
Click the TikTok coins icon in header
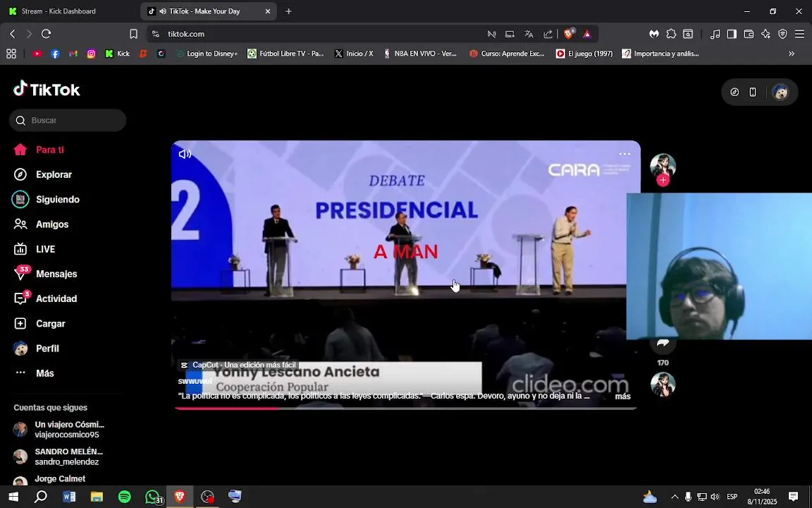click(734, 92)
